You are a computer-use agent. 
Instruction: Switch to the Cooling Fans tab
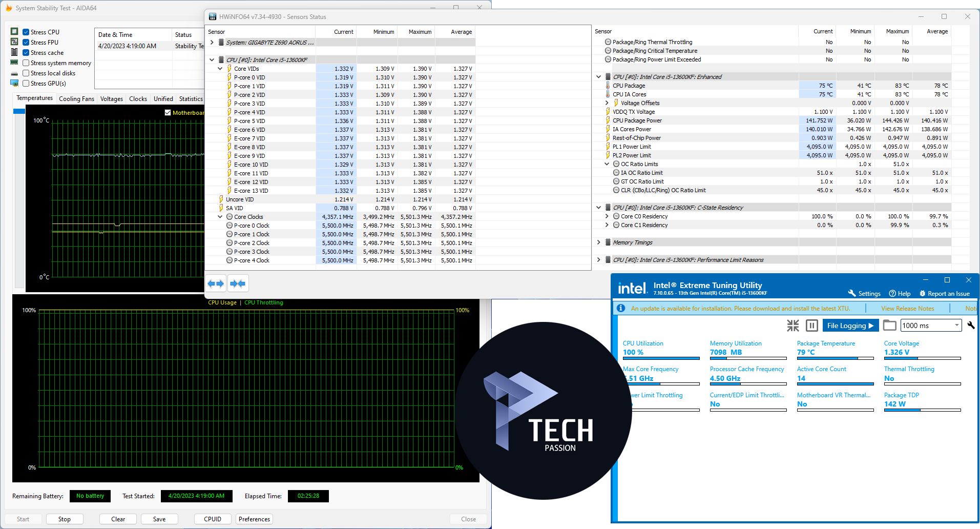pos(76,99)
